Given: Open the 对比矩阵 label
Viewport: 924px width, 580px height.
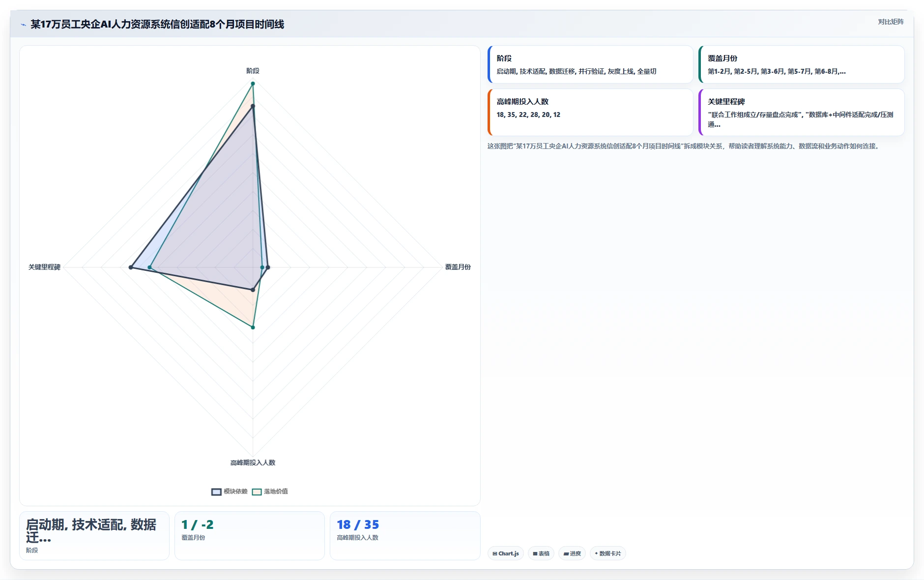Looking at the screenshot, I should (x=891, y=22).
